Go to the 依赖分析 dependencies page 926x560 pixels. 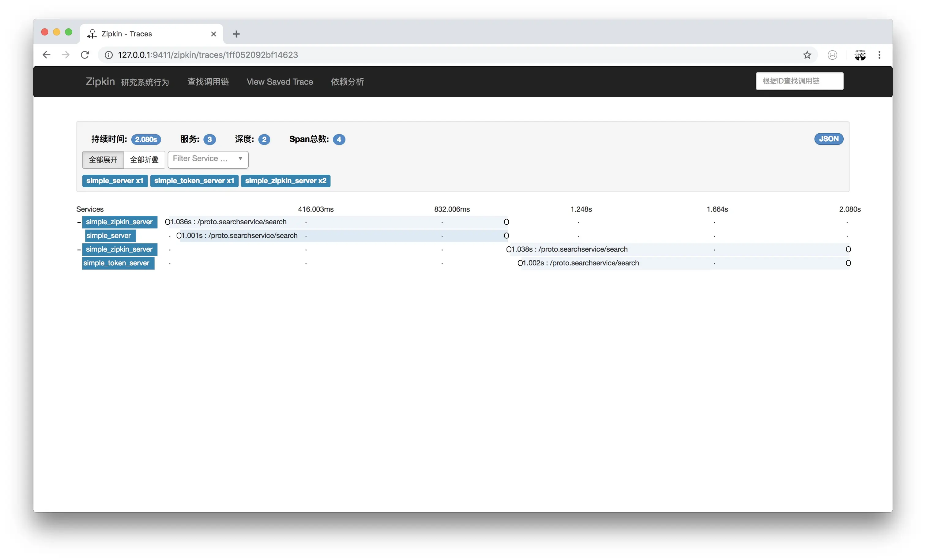click(x=347, y=81)
